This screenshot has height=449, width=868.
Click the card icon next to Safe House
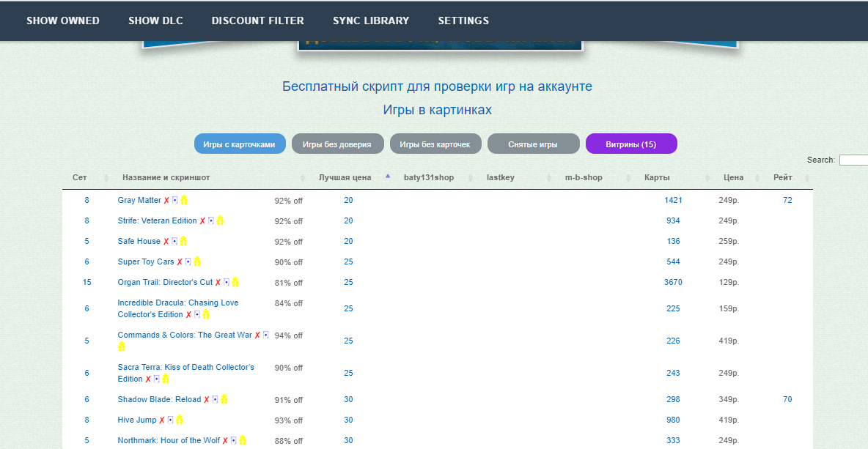point(174,241)
